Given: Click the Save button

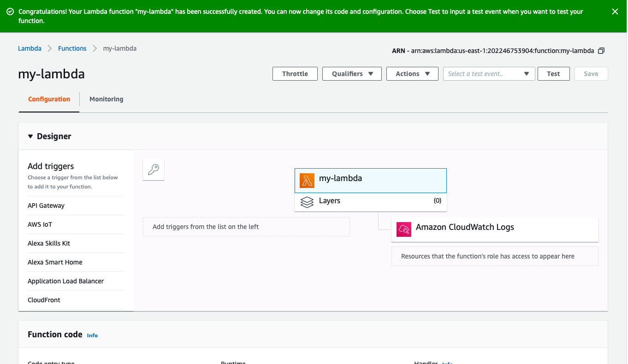Looking at the screenshot, I should point(591,74).
